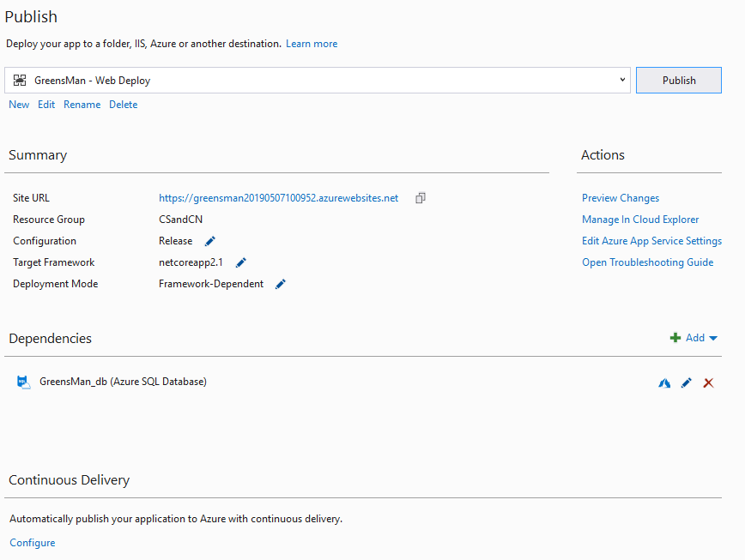Click the Resource Group label
This screenshot has width=745, height=560.
[x=49, y=220]
